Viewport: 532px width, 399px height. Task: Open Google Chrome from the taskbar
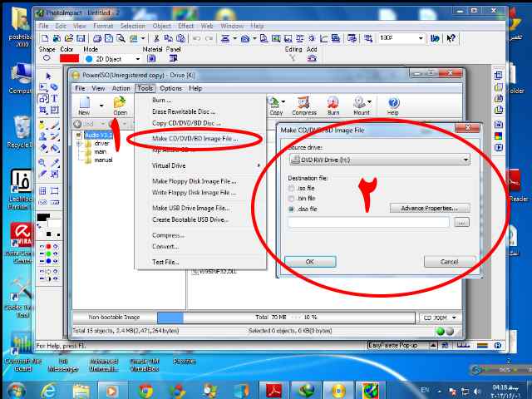click(146, 391)
